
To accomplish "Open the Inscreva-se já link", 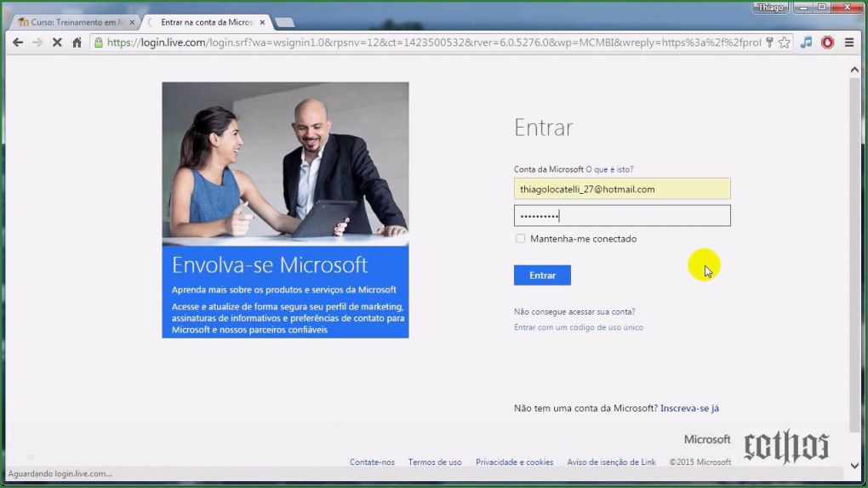I will [x=689, y=408].
